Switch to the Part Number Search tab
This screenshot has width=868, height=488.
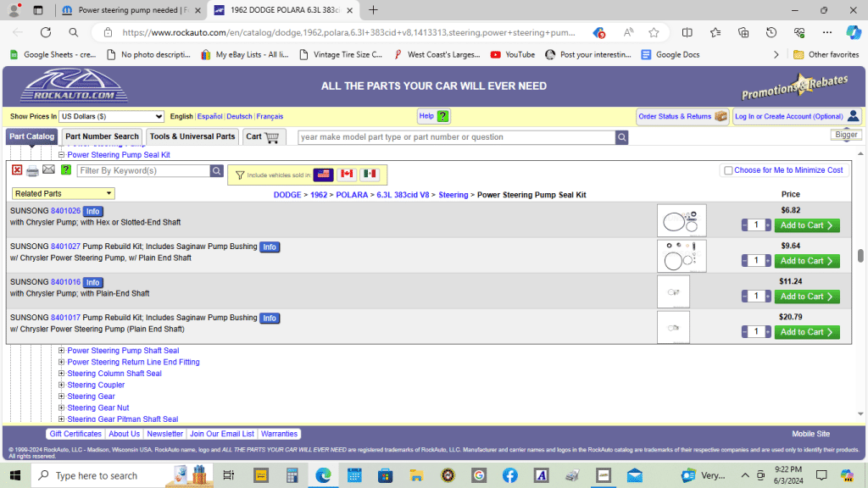click(101, 136)
